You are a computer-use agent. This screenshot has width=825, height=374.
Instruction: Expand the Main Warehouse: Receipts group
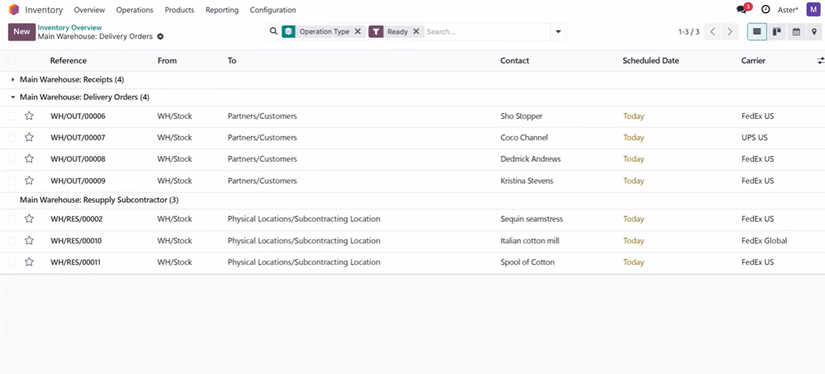pyautogui.click(x=72, y=79)
